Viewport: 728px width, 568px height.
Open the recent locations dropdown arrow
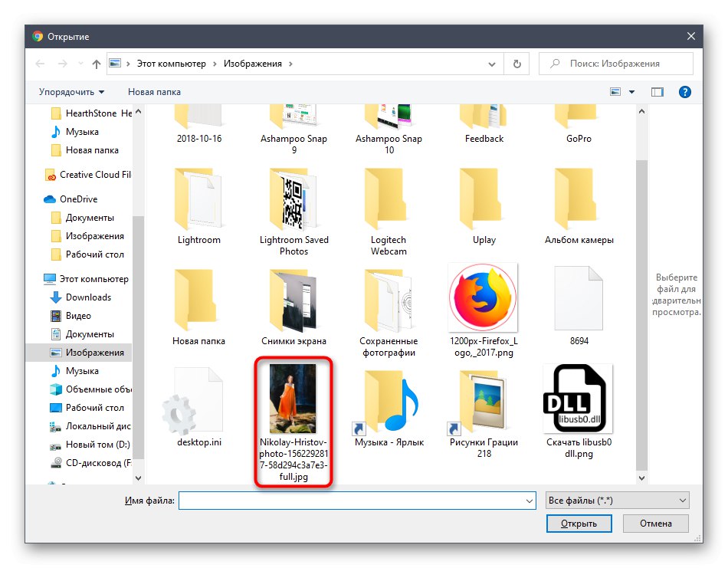coord(80,64)
